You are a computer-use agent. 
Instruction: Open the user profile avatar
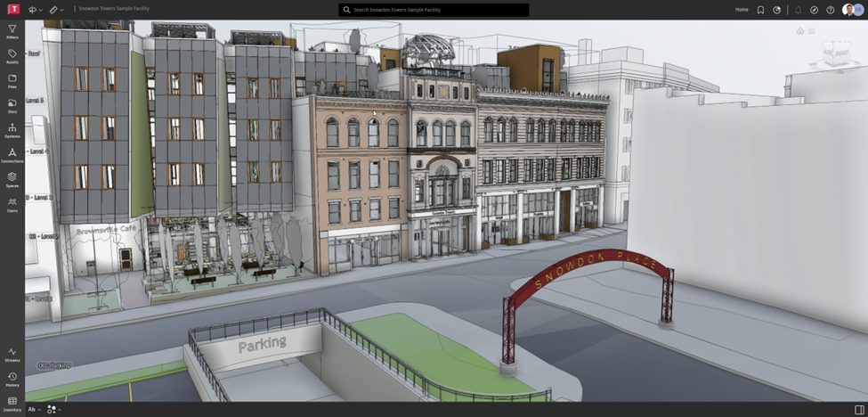(x=848, y=10)
